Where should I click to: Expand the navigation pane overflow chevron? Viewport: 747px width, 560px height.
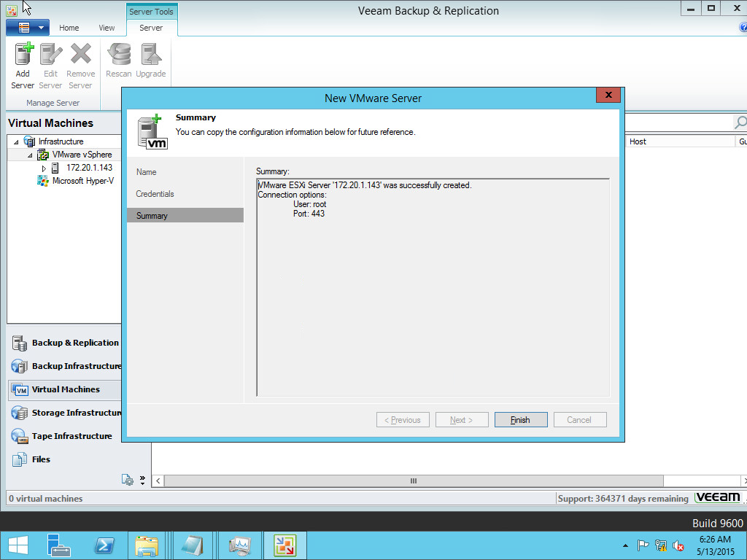point(142,480)
